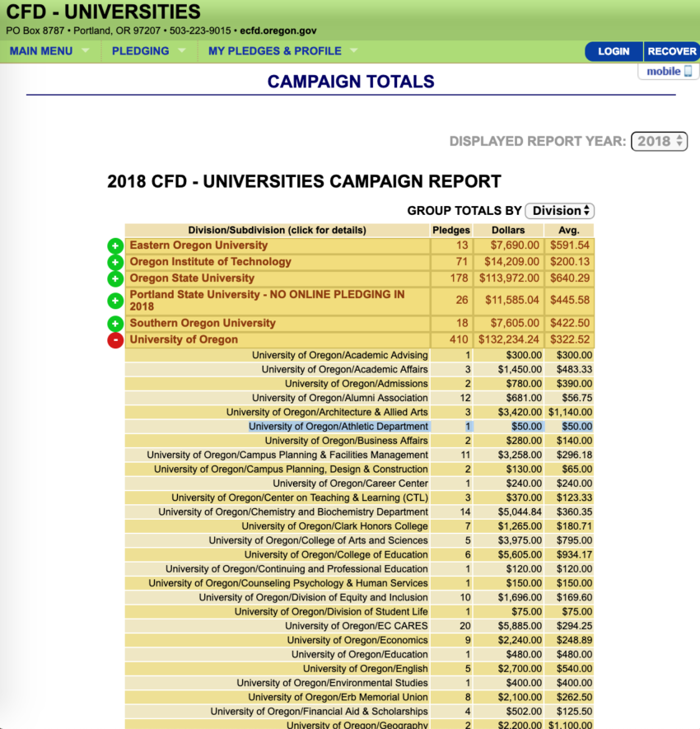Open the PLEDGING menu
This screenshot has width=700, height=729.
(x=148, y=51)
